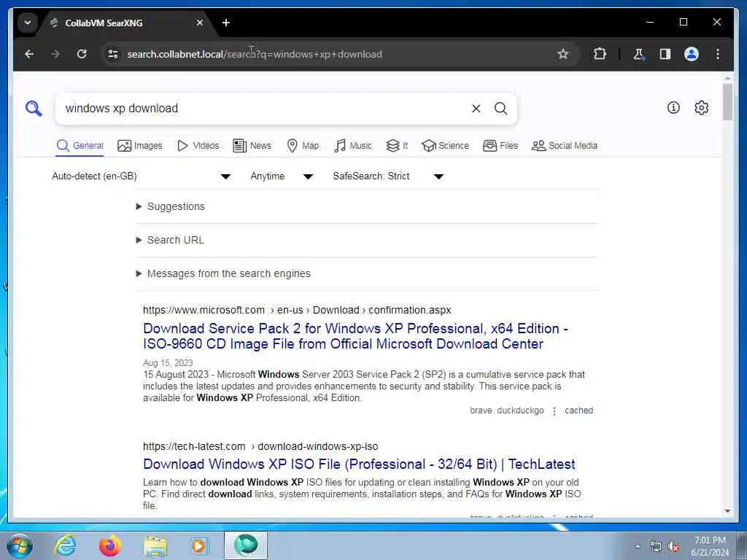Open the tab search dropdown arrow
747x560 pixels.
[28, 23]
